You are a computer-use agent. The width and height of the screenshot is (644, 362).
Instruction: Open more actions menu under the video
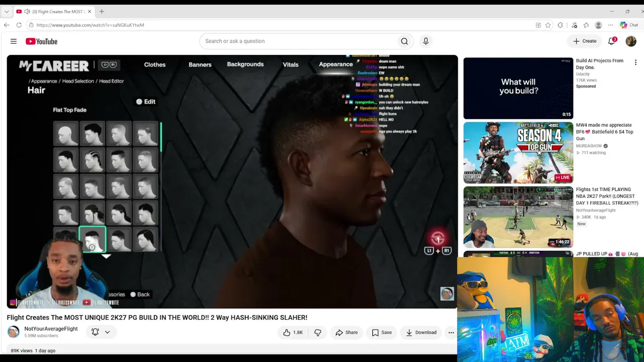coord(451,332)
